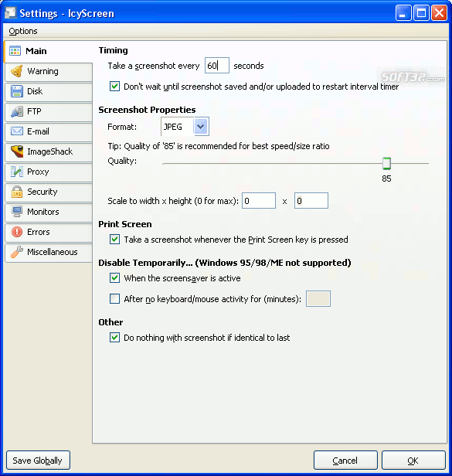Select the Errors tab
This screenshot has height=476, width=452.
point(49,232)
